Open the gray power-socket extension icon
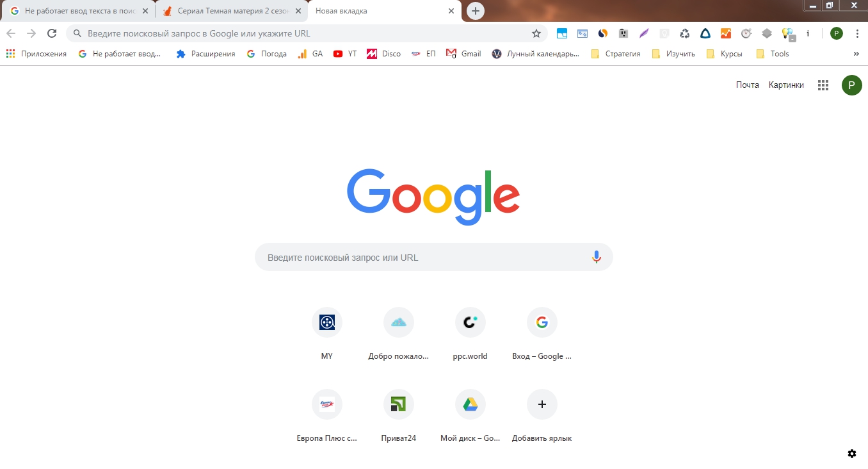The width and height of the screenshot is (868, 469). (x=623, y=33)
